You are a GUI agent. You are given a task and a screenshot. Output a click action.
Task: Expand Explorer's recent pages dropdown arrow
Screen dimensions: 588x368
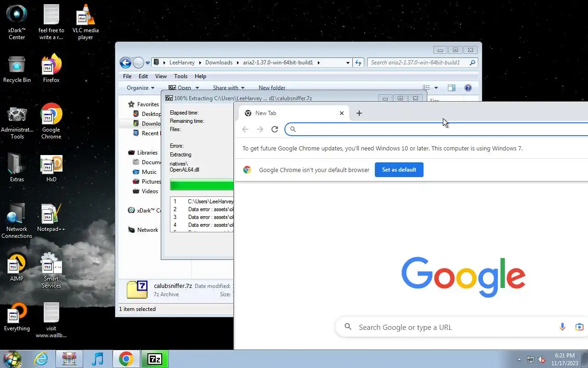pyautogui.click(x=148, y=63)
